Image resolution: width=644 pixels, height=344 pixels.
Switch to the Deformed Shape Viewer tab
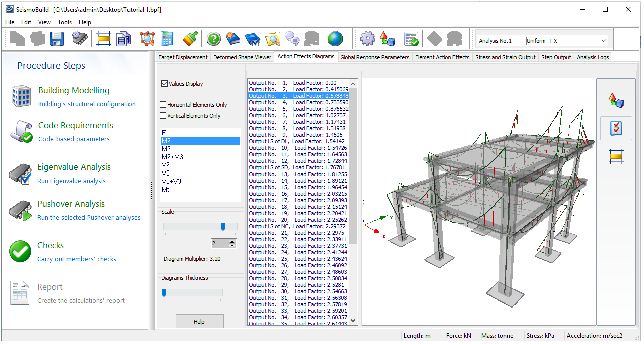click(242, 57)
